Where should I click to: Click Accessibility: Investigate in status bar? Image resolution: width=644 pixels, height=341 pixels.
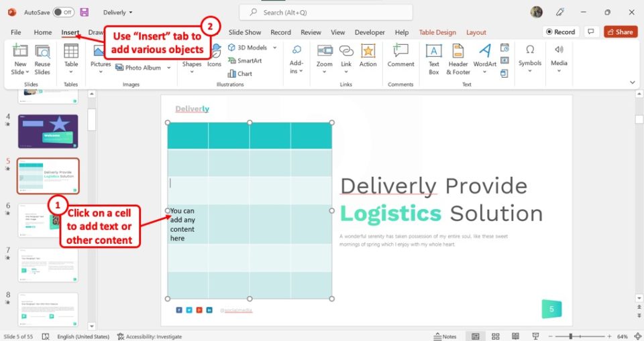150,336
